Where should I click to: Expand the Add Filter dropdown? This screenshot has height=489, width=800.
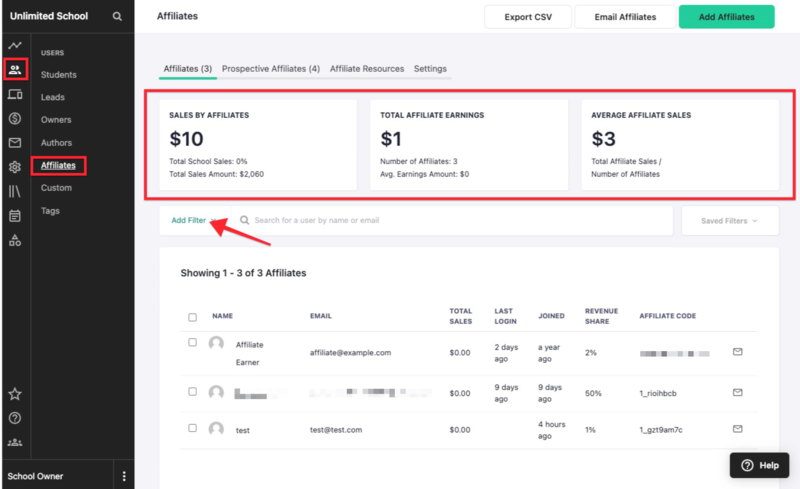(194, 221)
